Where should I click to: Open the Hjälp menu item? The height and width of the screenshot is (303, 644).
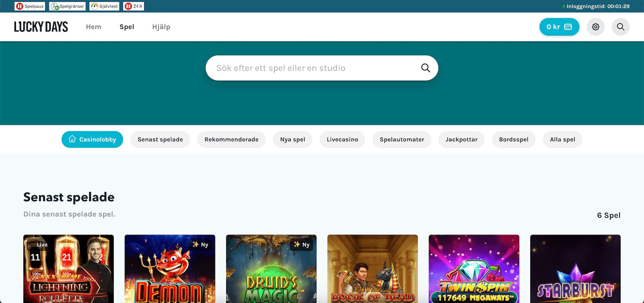(x=161, y=27)
